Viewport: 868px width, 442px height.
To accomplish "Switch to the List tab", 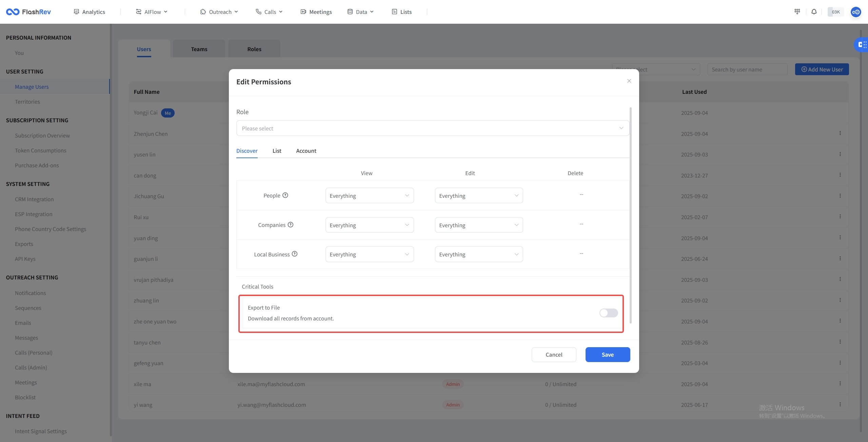I will click(277, 151).
